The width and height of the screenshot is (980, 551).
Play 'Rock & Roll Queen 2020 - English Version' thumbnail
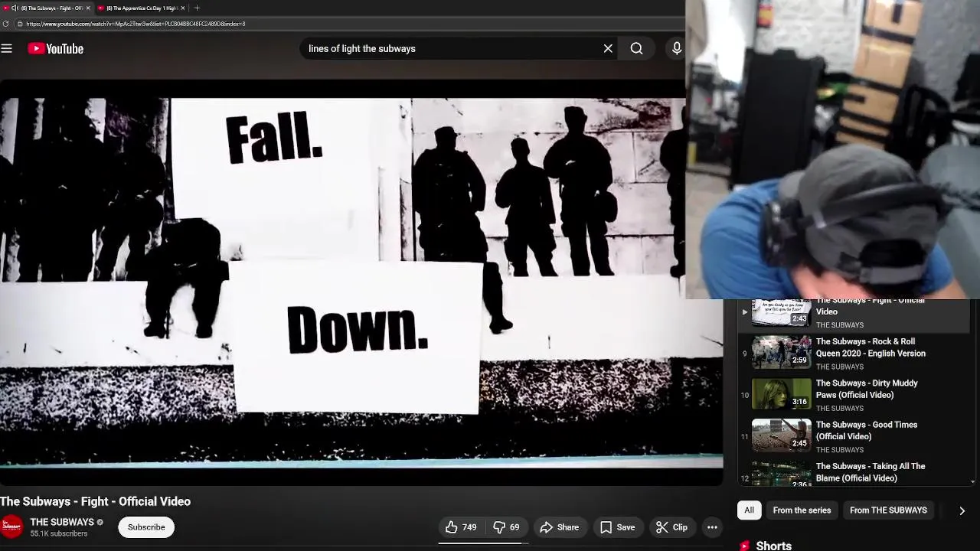781,353
